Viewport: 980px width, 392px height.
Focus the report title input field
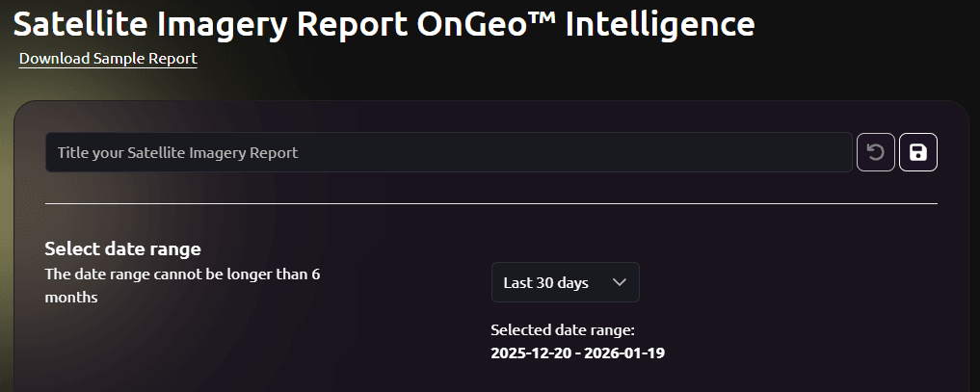click(x=448, y=152)
